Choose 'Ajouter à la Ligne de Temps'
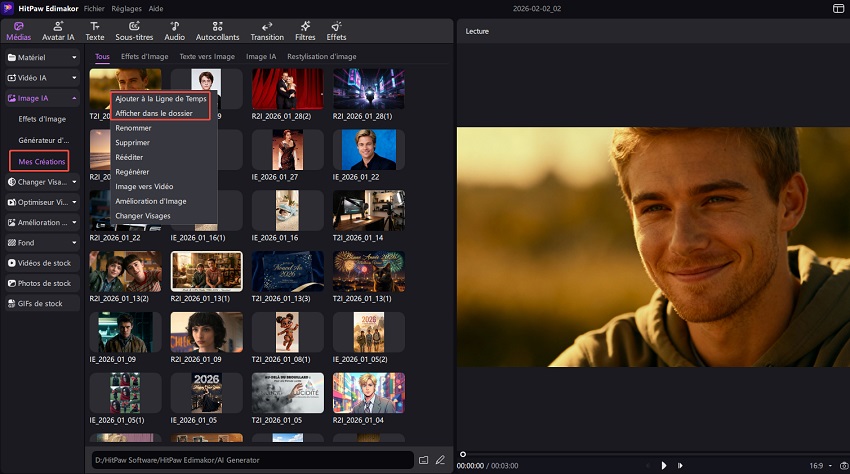Image resolution: width=850 pixels, height=474 pixels. [x=160, y=98]
